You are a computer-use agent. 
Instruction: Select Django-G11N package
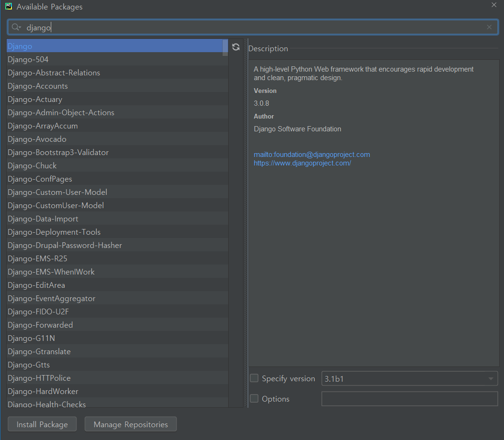coord(117,338)
